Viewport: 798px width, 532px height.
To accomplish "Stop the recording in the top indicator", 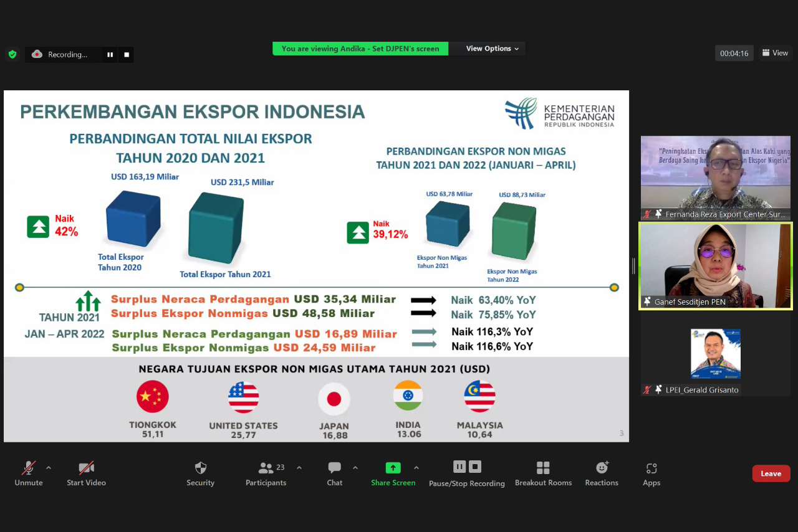I will 127,55.
